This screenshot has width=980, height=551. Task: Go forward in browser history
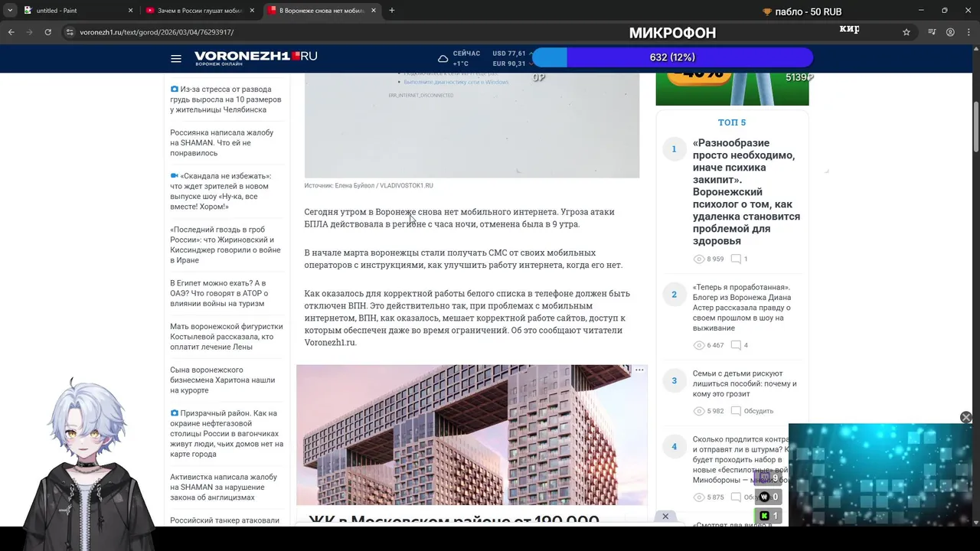coord(29,32)
